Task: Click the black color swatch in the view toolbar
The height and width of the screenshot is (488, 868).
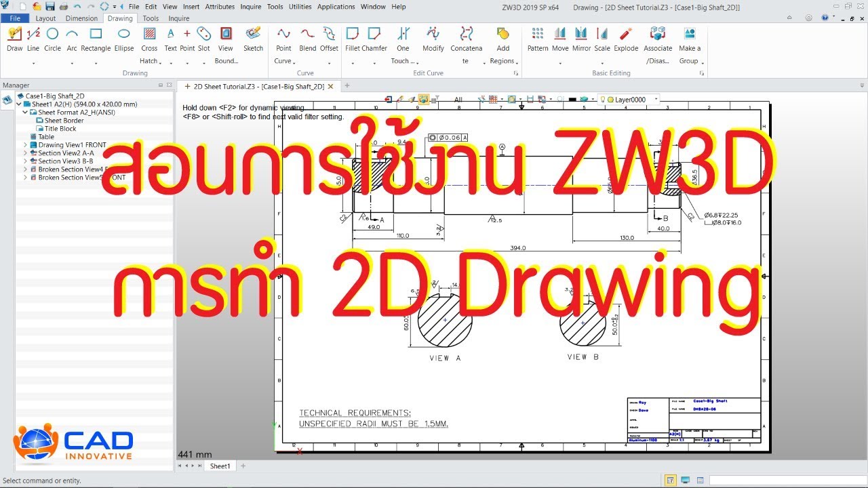Action: point(572,100)
